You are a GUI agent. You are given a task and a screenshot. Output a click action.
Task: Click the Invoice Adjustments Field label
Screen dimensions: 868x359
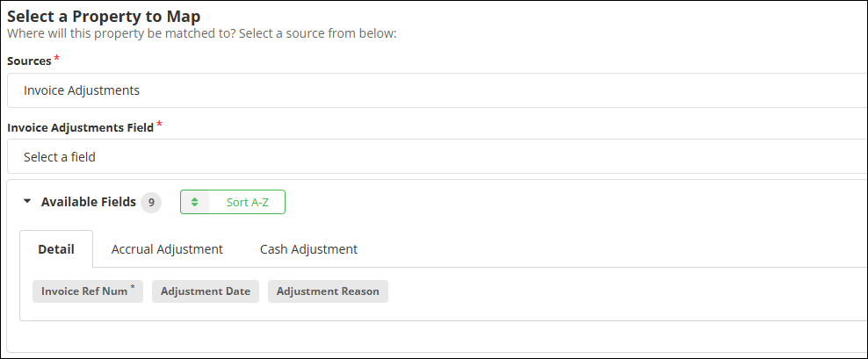tap(80, 127)
